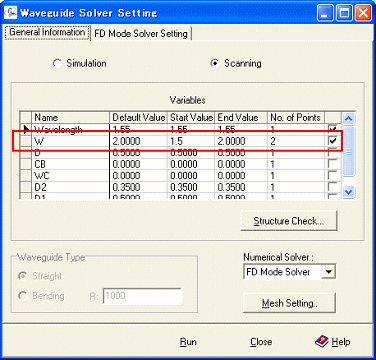This screenshot has height=360, width=376.
Task: Click the No. of Points column header
Action: 296,118
